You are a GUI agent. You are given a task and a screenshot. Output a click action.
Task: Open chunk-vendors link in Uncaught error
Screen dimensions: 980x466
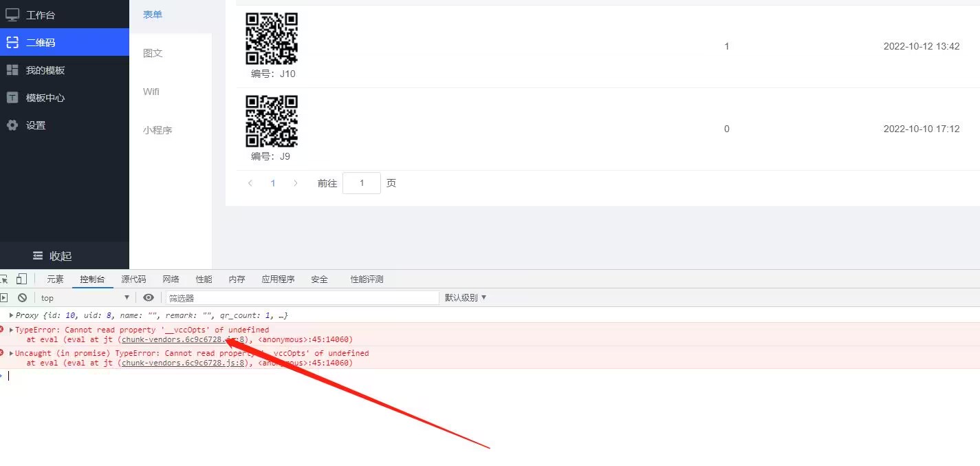click(183, 363)
